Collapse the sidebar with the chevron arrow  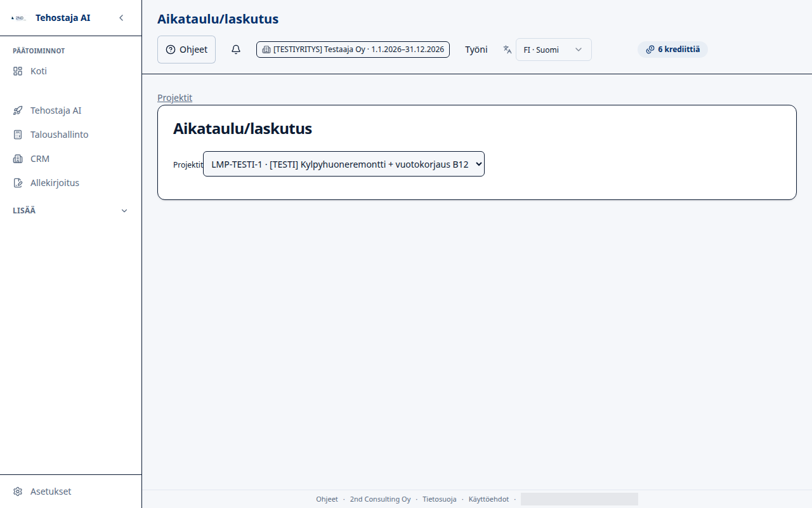click(x=121, y=18)
